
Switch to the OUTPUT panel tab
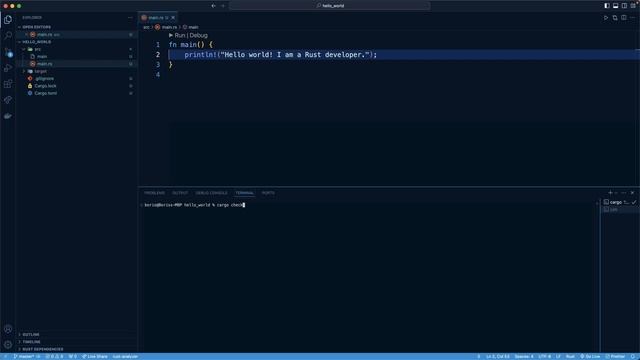(x=180, y=193)
